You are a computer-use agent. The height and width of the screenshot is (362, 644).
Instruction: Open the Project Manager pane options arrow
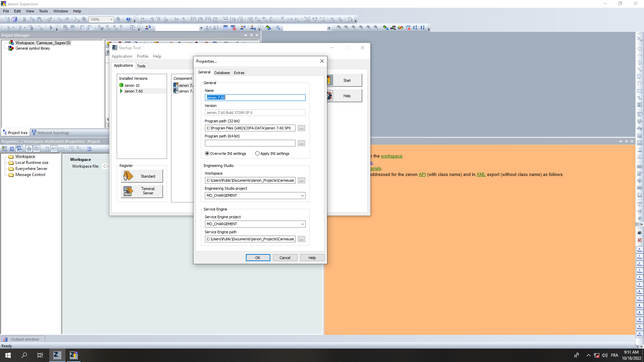tap(246, 35)
